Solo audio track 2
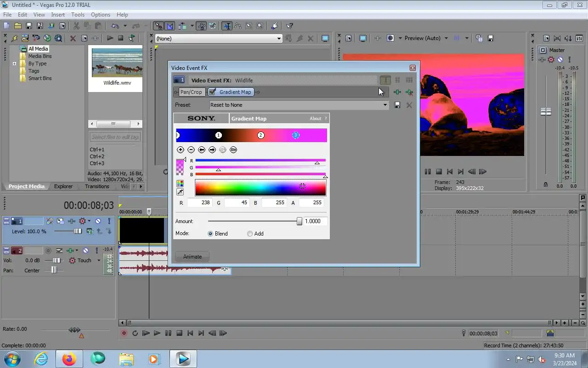This screenshot has width=588, height=368. [x=96, y=251]
